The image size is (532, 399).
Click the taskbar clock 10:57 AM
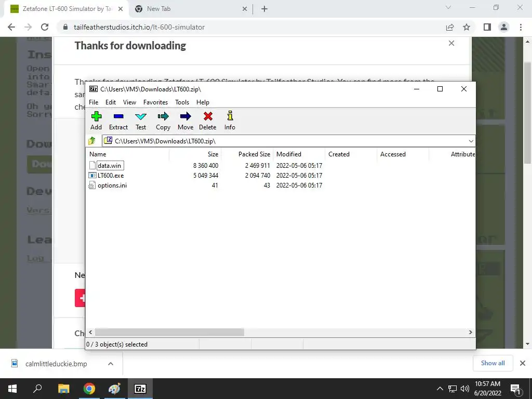pos(487,384)
